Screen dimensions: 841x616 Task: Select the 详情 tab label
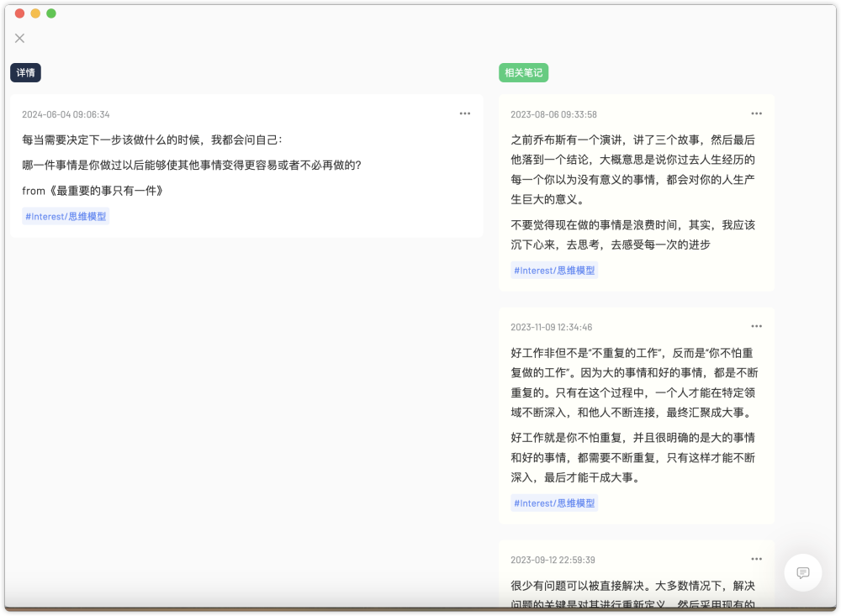pyautogui.click(x=25, y=72)
